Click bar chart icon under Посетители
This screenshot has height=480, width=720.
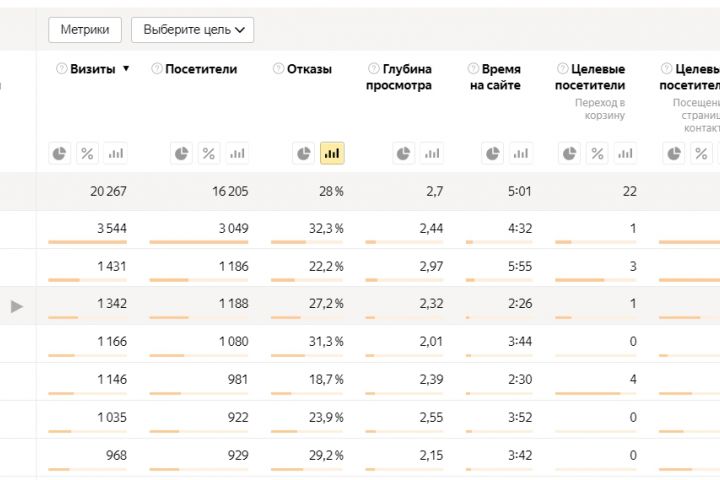click(x=236, y=153)
